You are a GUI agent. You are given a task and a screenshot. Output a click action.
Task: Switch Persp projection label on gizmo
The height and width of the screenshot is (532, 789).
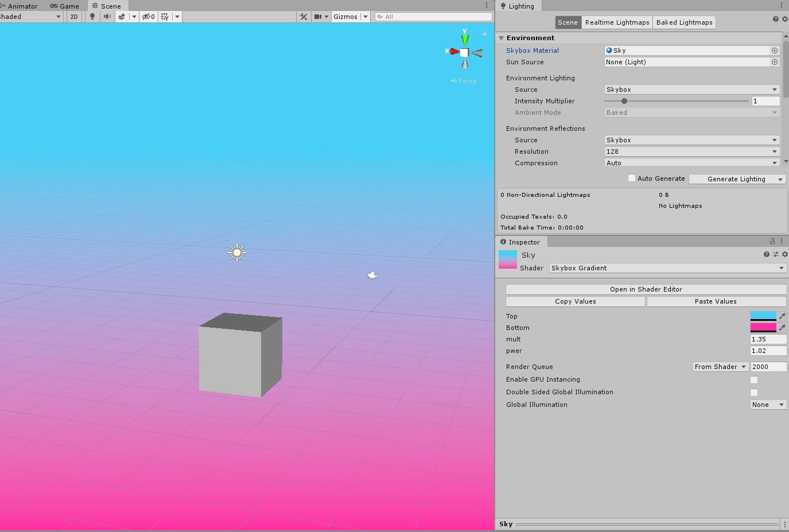coord(464,81)
